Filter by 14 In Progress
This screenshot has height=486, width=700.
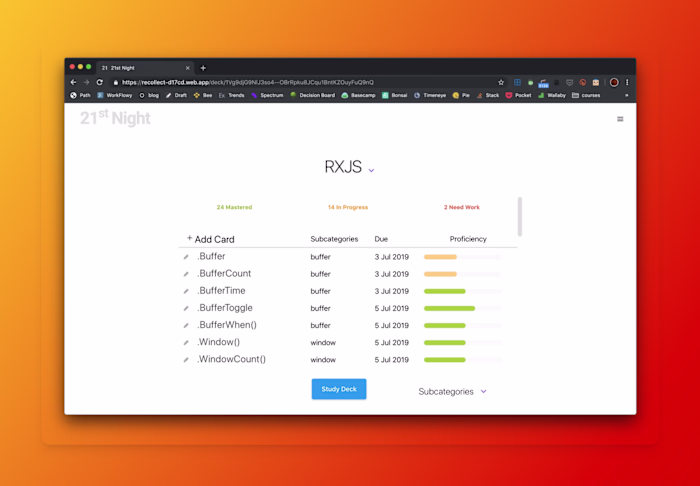pos(348,207)
